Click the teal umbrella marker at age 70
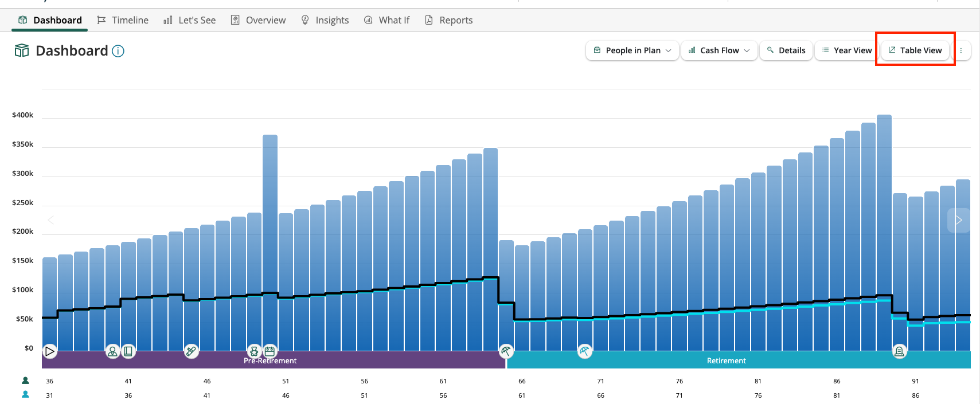 click(584, 351)
